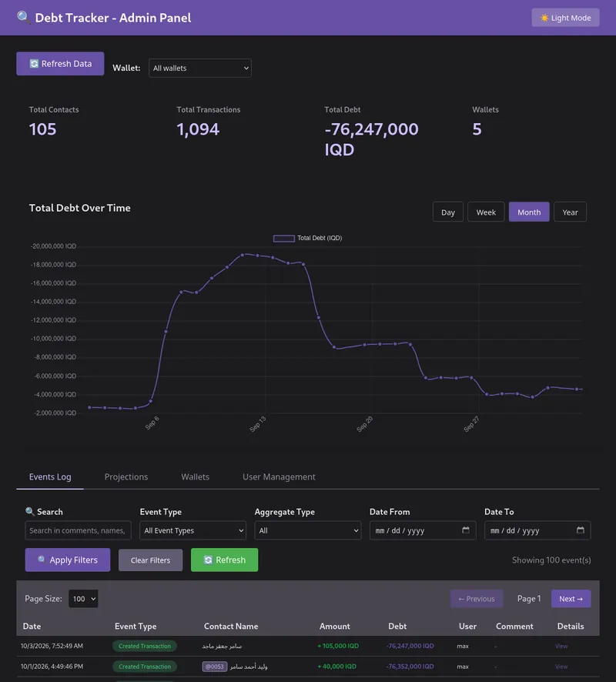
Task: Toggle the Total Debt (IQD) legend entry
Action: click(307, 238)
